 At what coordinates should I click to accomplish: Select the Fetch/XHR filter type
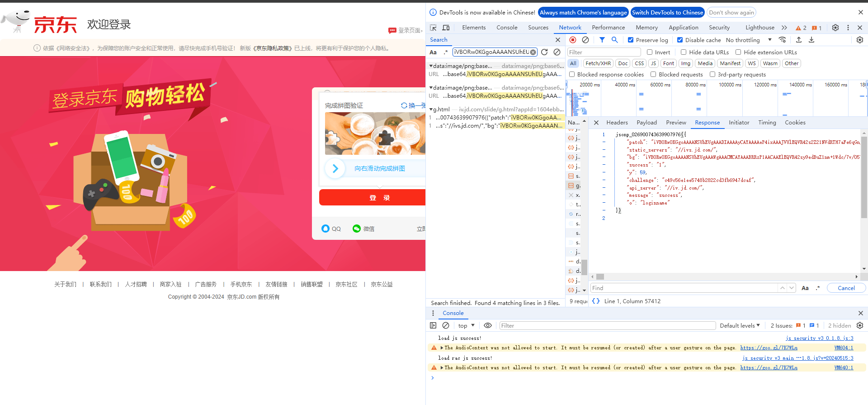click(x=598, y=63)
